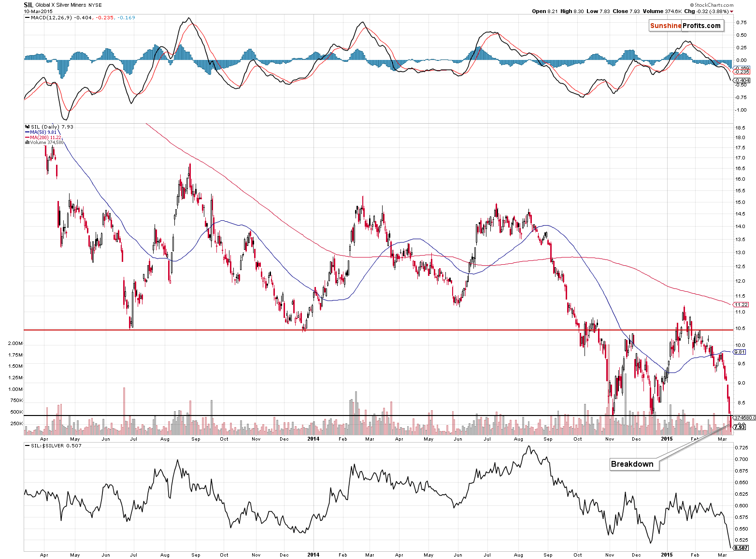Click the candlestick icon beside SIL (Daily)
The height and width of the screenshot is (559, 756).
[27, 127]
